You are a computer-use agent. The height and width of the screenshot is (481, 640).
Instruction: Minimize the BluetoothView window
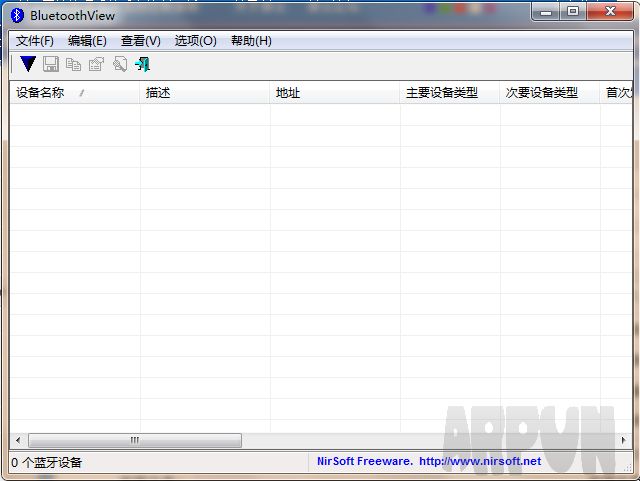pyautogui.click(x=546, y=12)
